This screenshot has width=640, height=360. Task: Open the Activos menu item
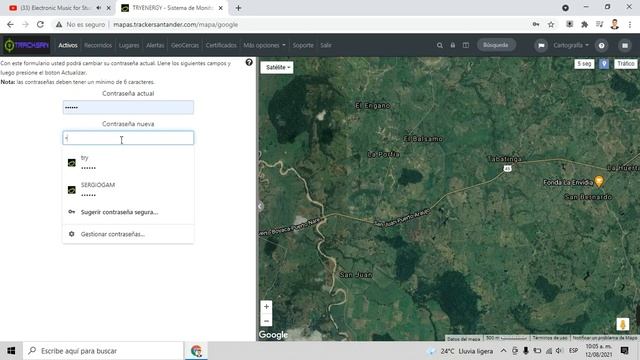(68, 45)
